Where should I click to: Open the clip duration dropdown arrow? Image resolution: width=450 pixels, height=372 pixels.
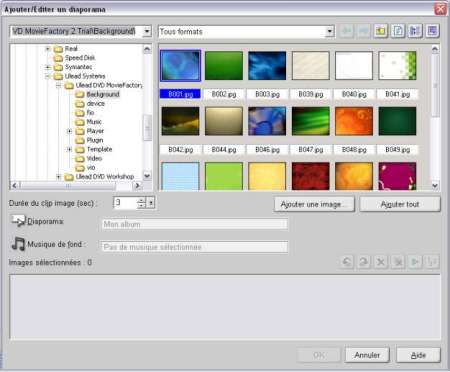151,203
